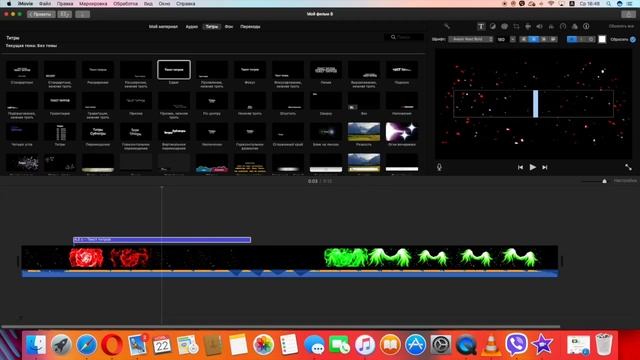Show clip information (i) panel
Image resolution: width=640 pixels, height=360 pixels.
586,26
